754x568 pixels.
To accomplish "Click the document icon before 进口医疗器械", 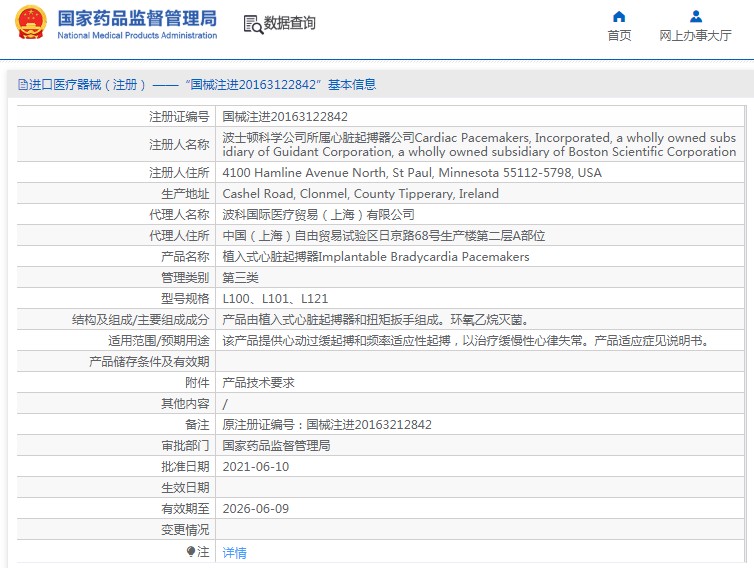I will pos(23,85).
